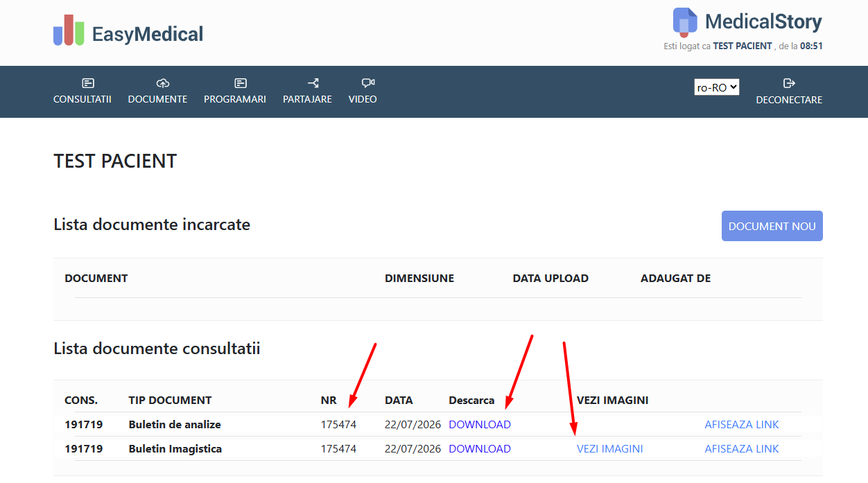Image resolution: width=868 pixels, height=483 pixels.
Task: Go to the DOCUMENTE menu item
Action: (x=157, y=99)
